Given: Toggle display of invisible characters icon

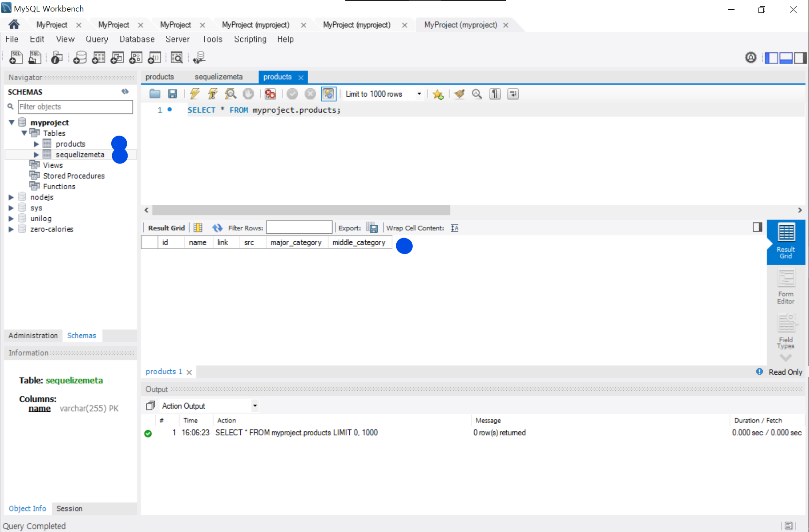Looking at the screenshot, I should point(495,94).
